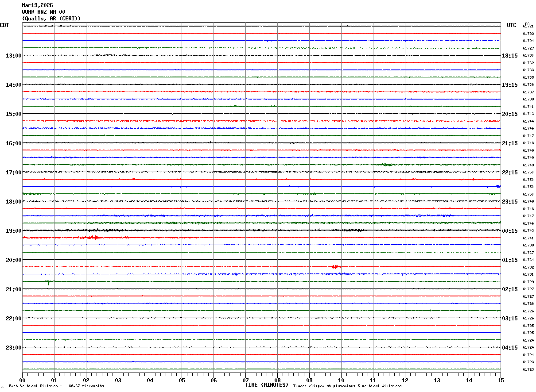Click DC value "61721"
This screenshot has height=392, width=536.
pos(528,27)
